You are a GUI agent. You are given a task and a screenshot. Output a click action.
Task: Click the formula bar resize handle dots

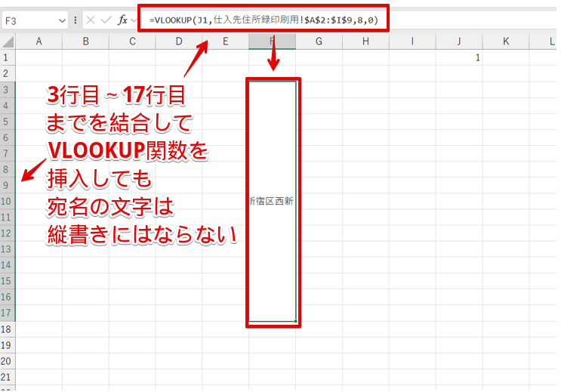pos(76,20)
